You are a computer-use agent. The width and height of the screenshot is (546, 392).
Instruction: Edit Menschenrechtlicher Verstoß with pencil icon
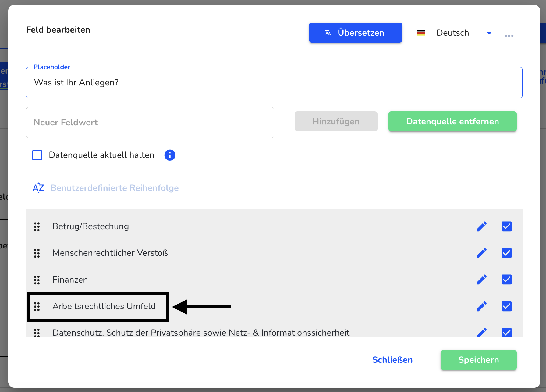click(481, 253)
